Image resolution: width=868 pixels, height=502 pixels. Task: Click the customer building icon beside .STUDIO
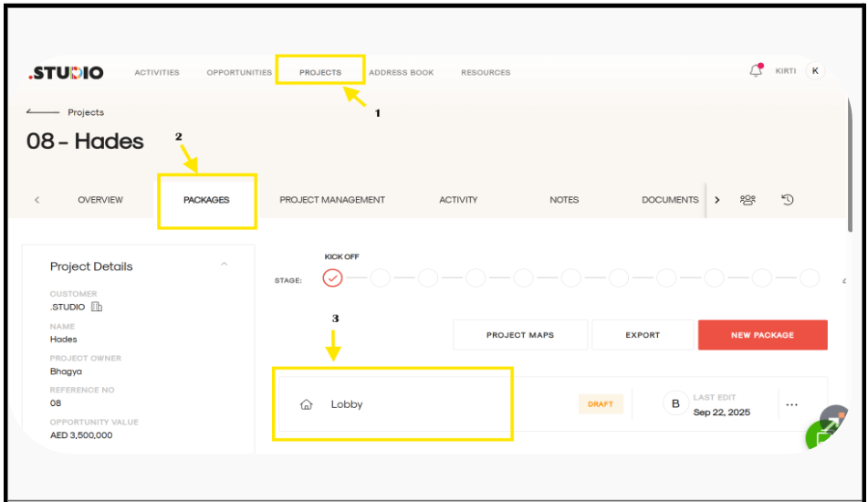97,308
